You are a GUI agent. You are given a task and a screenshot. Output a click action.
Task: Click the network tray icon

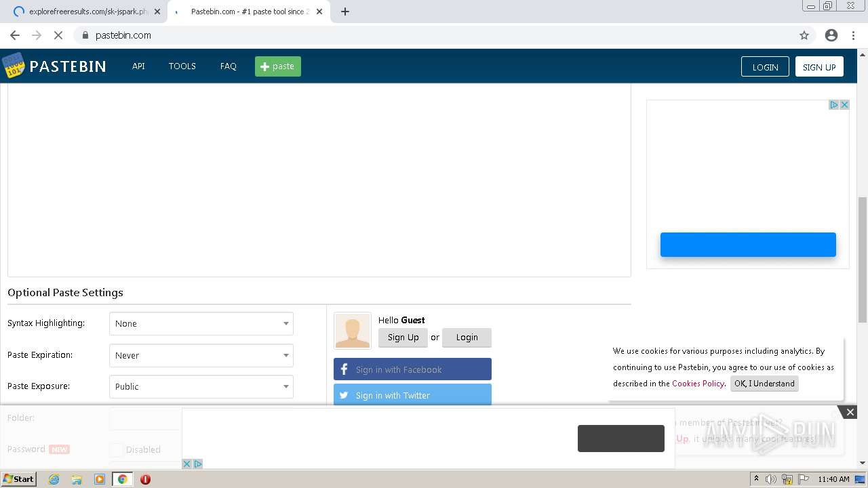[787, 479]
